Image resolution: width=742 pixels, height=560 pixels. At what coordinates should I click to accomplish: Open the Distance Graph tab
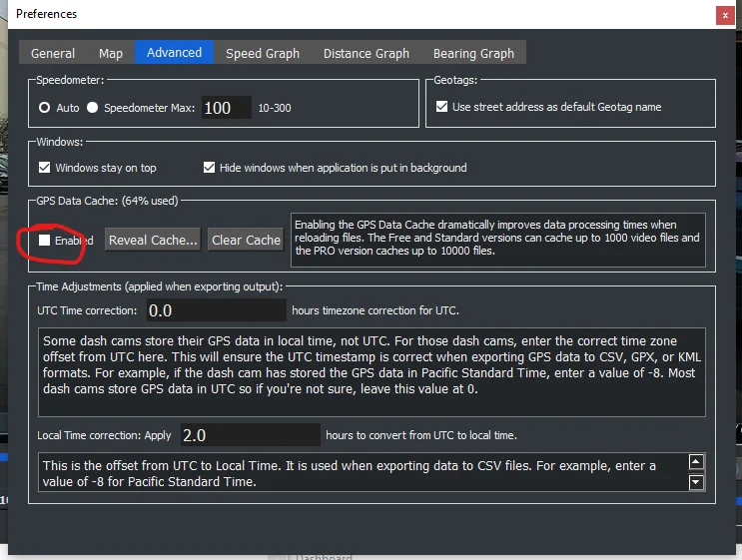367,53
